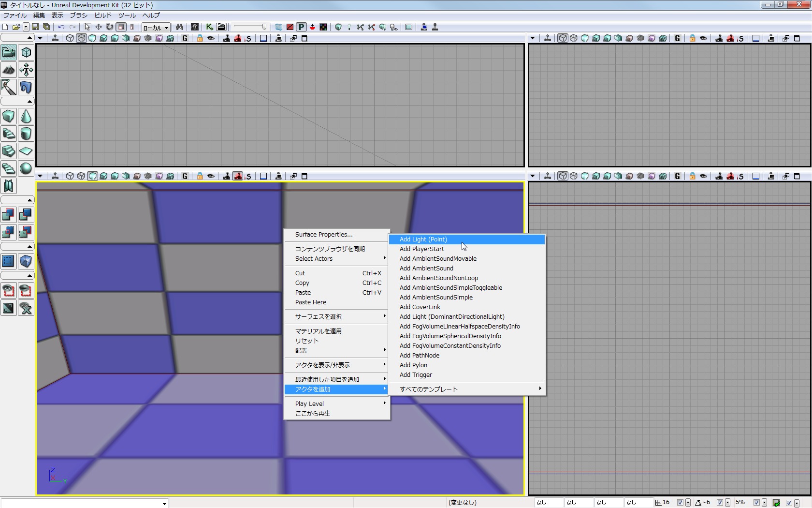Viewport: 812px width, 508px height.
Task: Select the Terrain editing mode icon
Action: 9,70
